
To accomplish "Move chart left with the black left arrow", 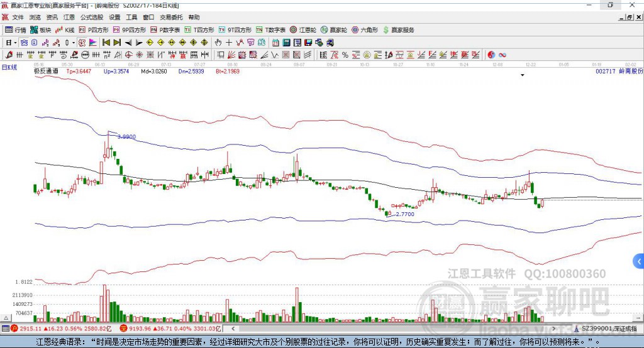I will pos(128,43).
